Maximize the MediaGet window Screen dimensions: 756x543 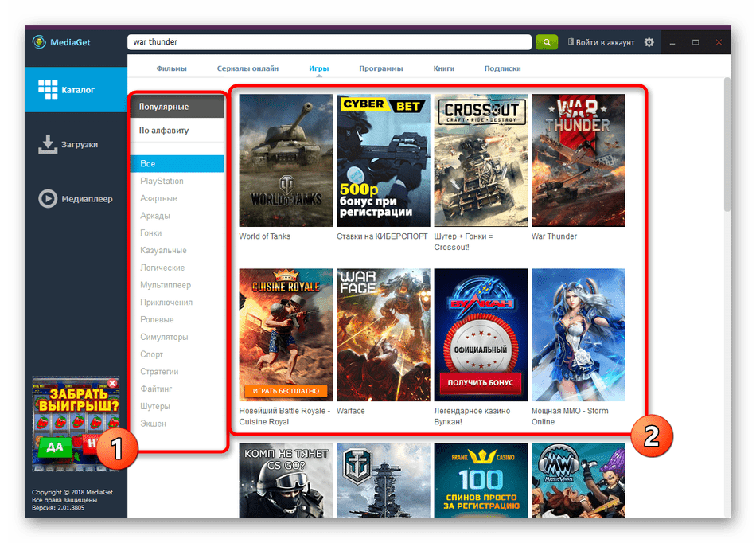tap(696, 42)
